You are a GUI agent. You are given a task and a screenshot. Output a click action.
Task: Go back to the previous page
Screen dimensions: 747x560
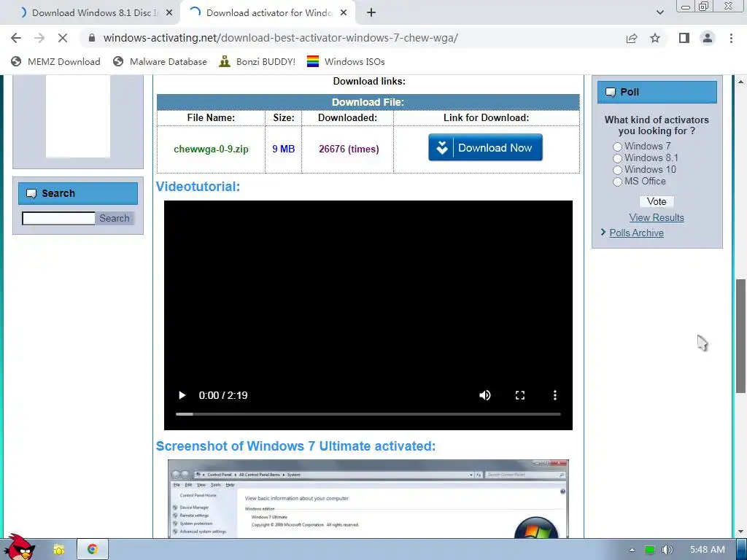16,38
